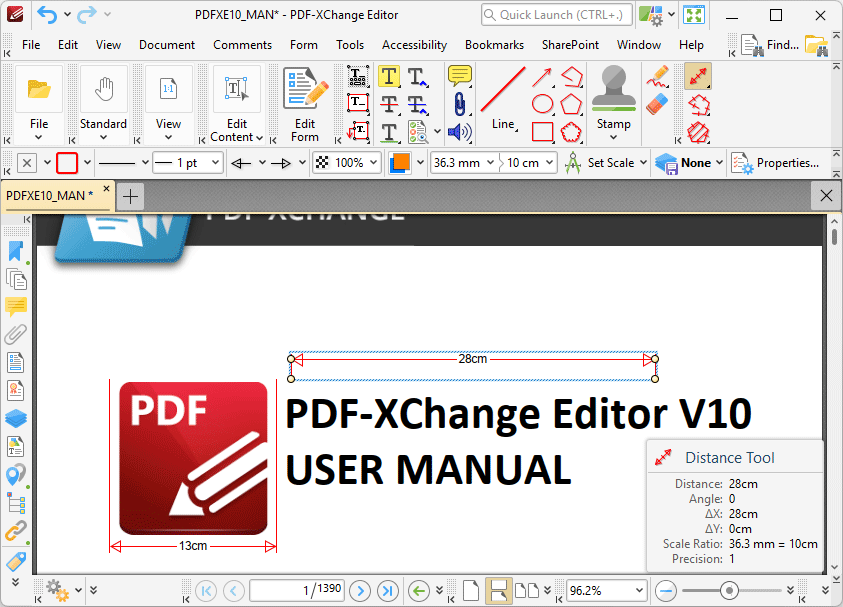Adjust the zoom slider handle
843x607 pixels.
tap(729, 591)
